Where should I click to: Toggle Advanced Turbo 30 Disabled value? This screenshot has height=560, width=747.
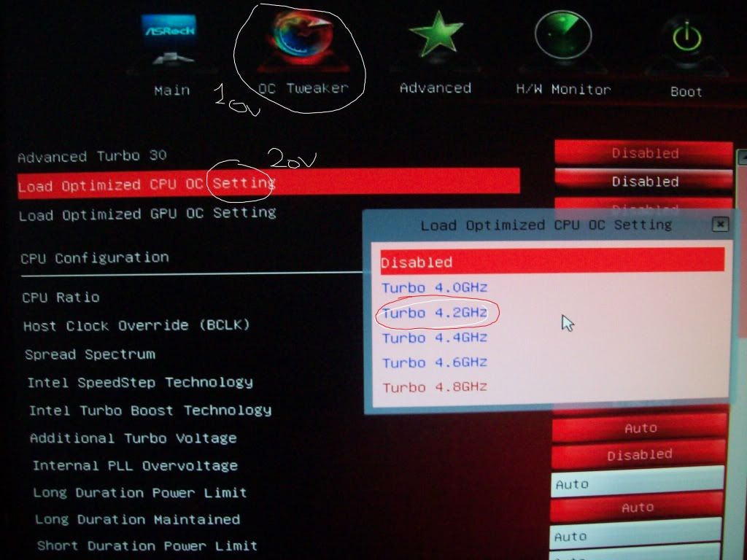point(643,153)
